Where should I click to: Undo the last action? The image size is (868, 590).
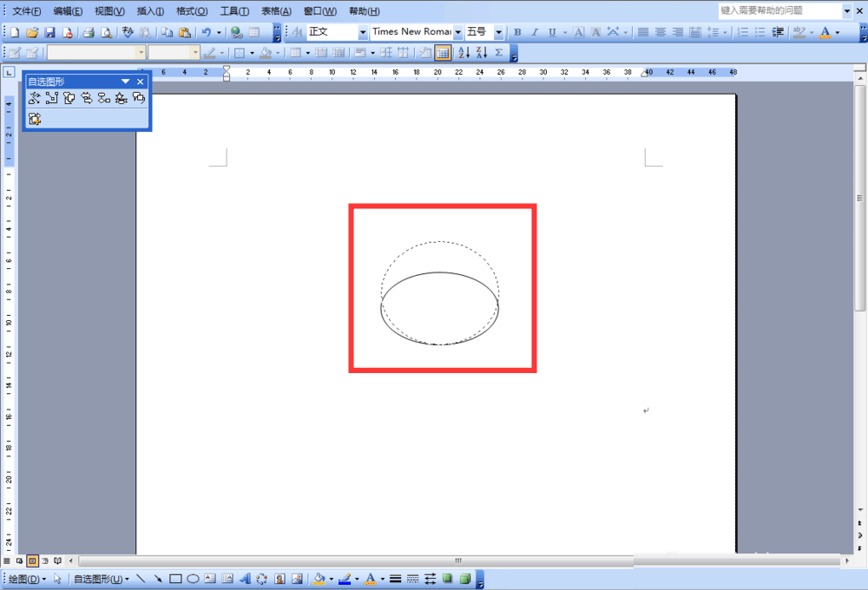207,33
